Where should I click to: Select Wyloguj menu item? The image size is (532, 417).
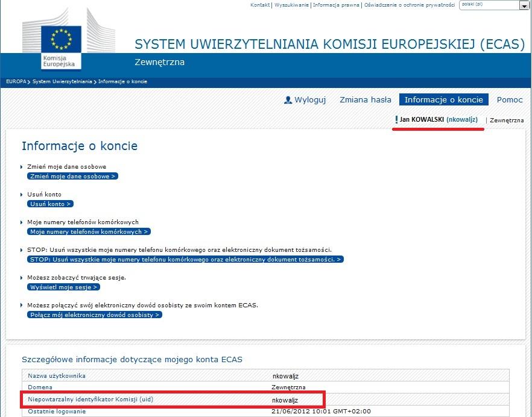pos(310,99)
